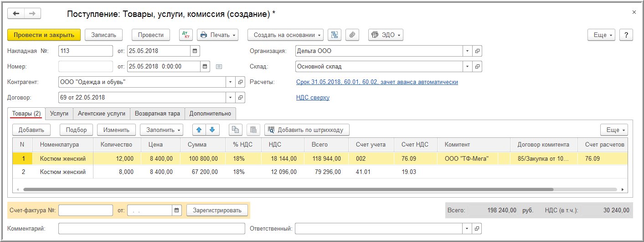The height and width of the screenshot is (242, 644).
Task: Move selected row down with arrow
Action: (212, 130)
